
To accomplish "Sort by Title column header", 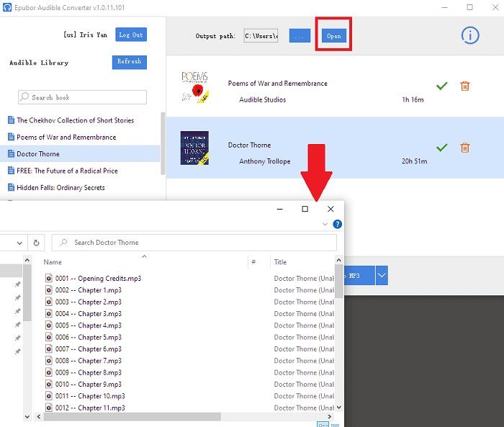I will coord(280,262).
